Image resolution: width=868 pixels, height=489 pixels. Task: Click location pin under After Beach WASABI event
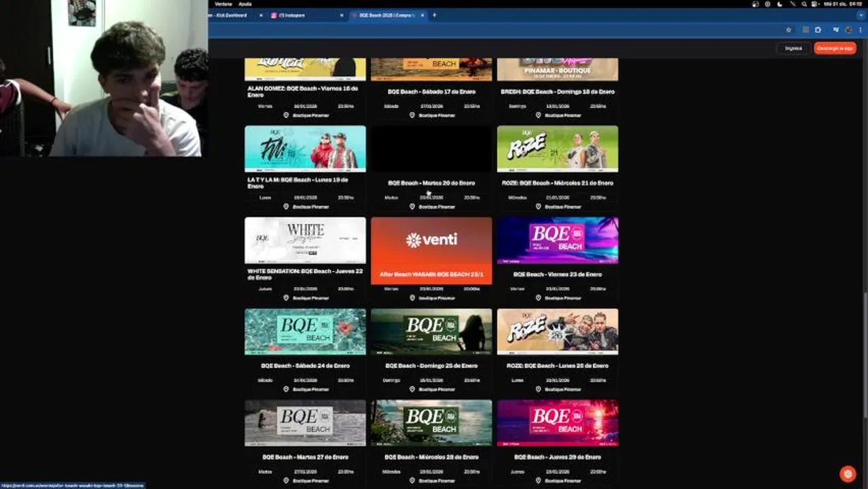[x=412, y=298]
